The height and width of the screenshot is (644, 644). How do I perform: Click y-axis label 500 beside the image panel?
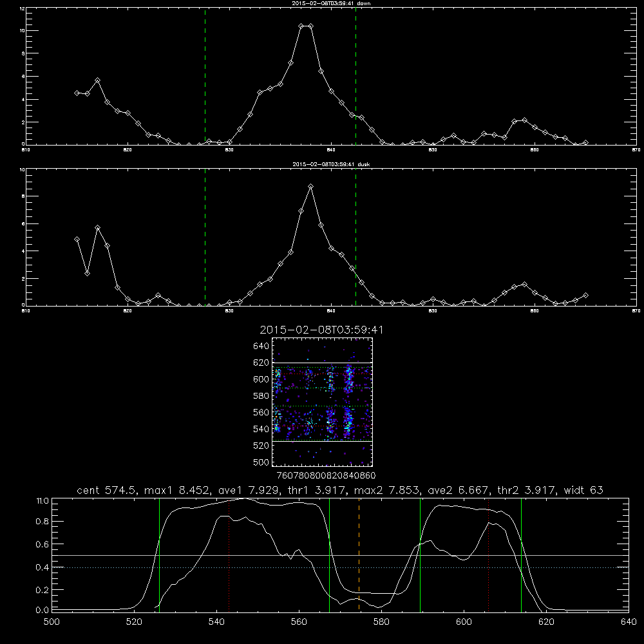tap(261, 462)
